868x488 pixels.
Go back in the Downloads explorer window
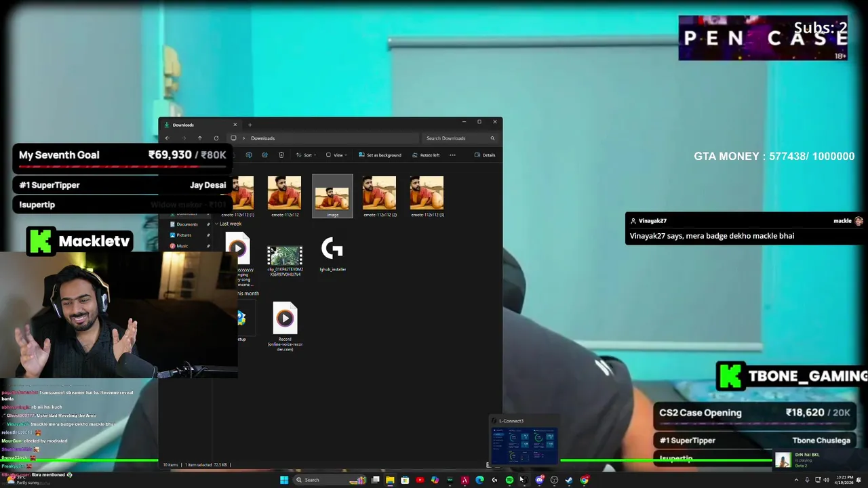point(167,138)
